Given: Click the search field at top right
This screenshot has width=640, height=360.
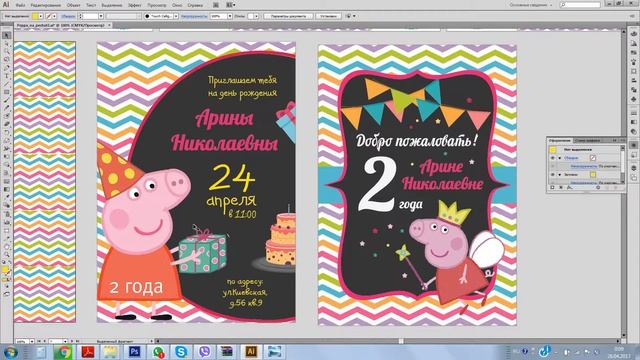Looking at the screenshot, I should coord(580,5).
